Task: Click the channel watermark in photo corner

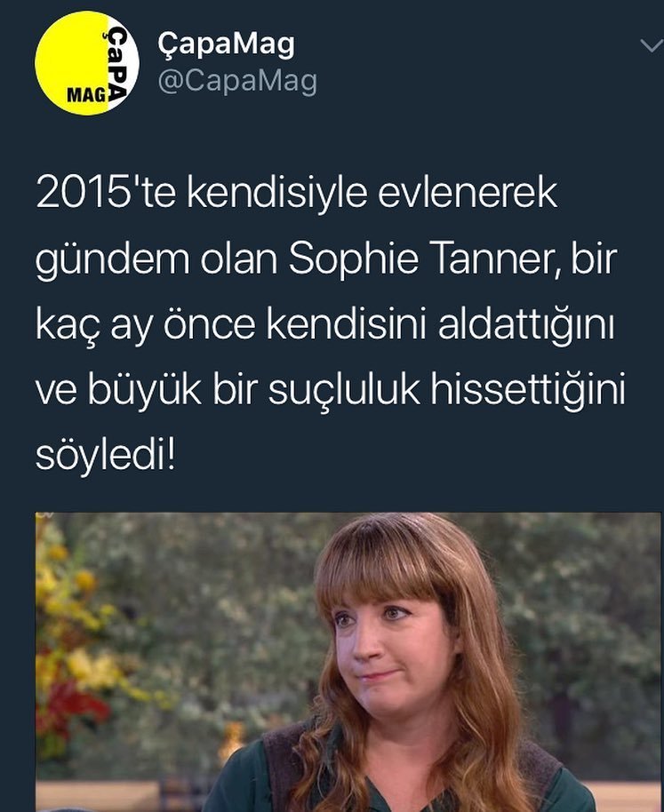Action: (x=44, y=516)
